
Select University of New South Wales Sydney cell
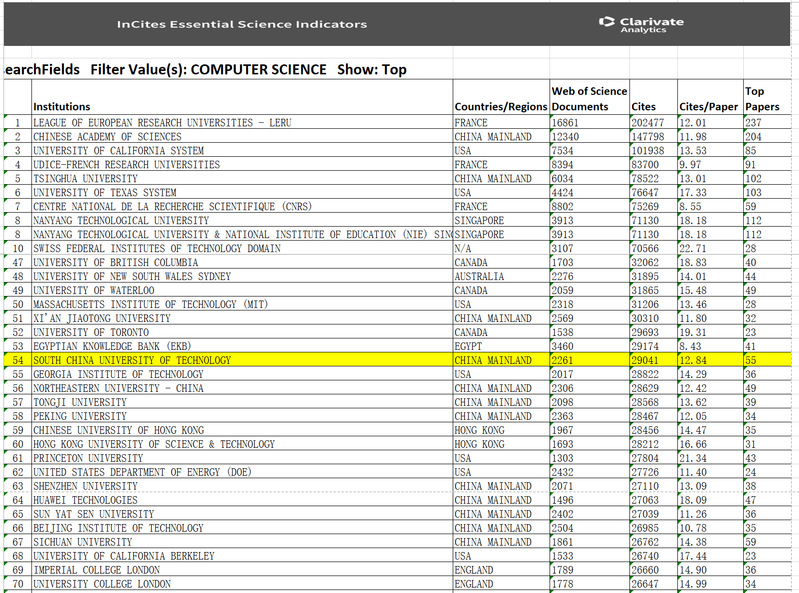[242, 276]
